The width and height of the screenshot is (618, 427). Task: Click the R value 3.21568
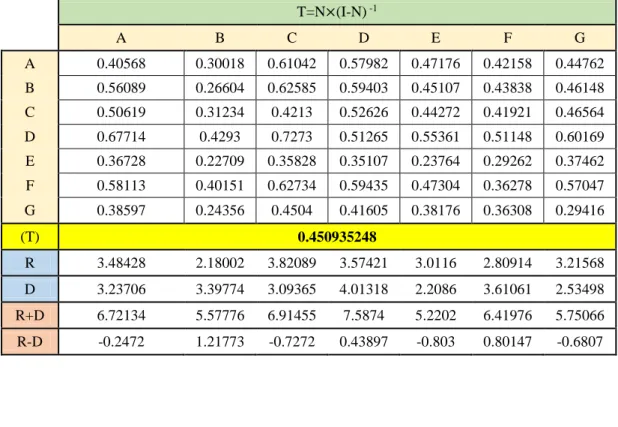(579, 263)
